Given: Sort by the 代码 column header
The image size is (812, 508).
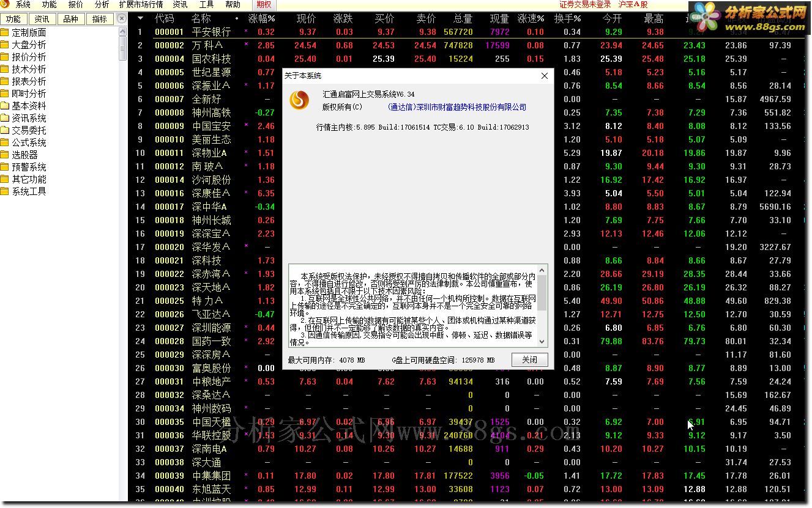Looking at the screenshot, I should click(165, 19).
